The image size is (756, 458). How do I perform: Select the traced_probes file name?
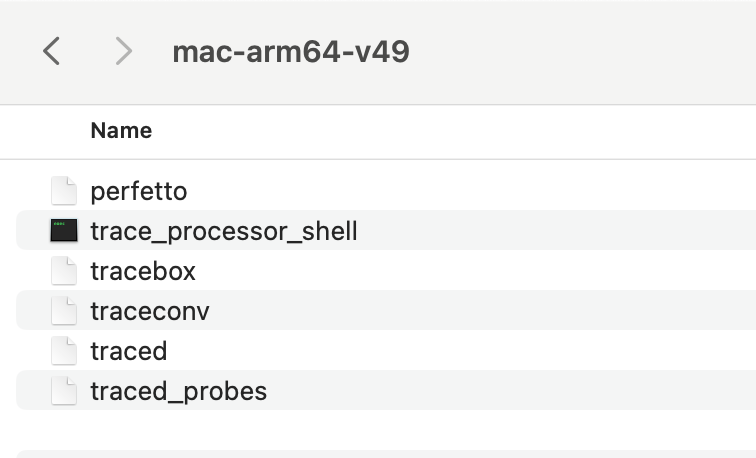coord(179,391)
